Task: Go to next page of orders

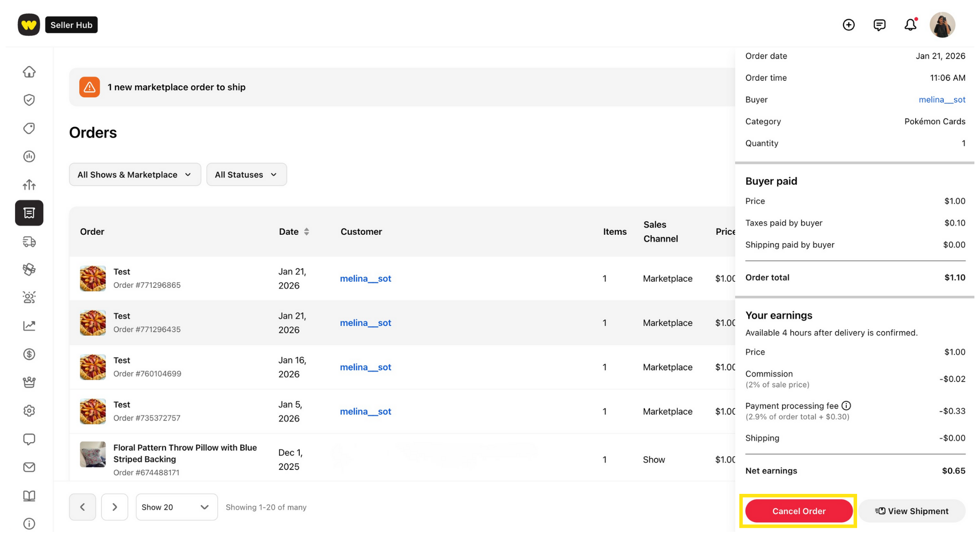Action: point(114,507)
